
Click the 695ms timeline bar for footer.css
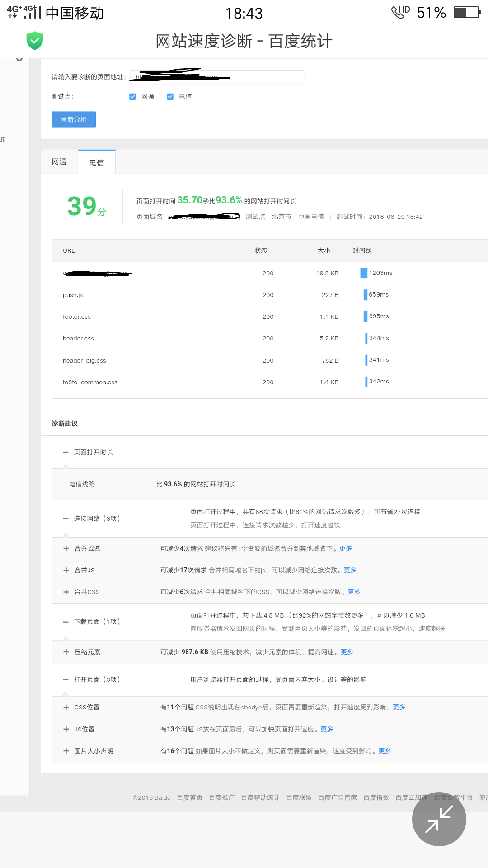click(366, 316)
